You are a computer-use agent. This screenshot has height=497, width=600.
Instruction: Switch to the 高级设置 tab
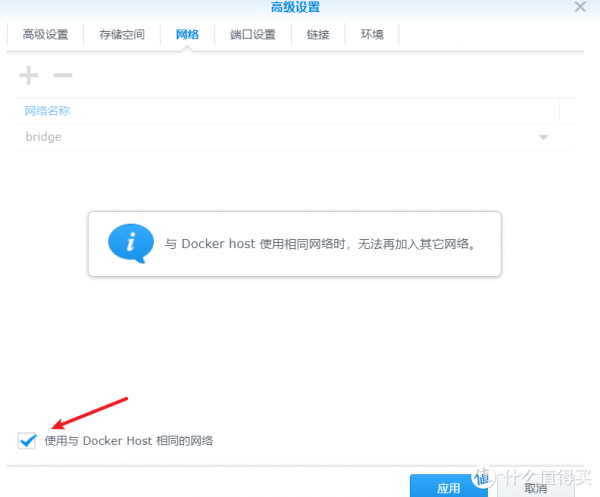[x=45, y=34]
